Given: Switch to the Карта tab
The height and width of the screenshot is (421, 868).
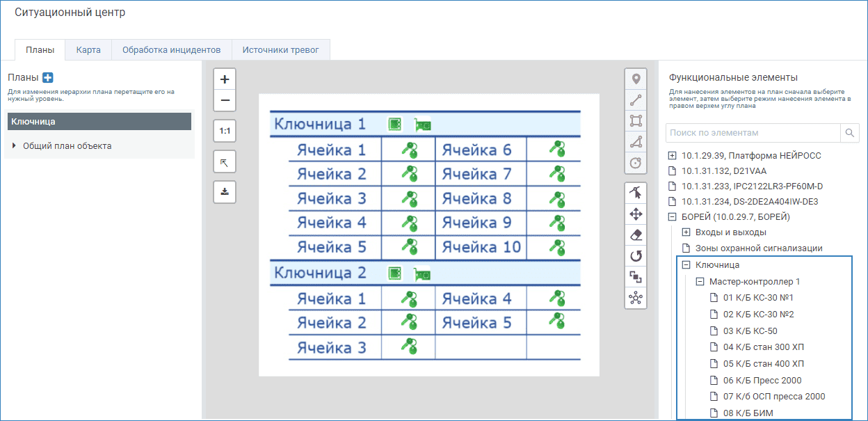Looking at the screenshot, I should pos(88,50).
